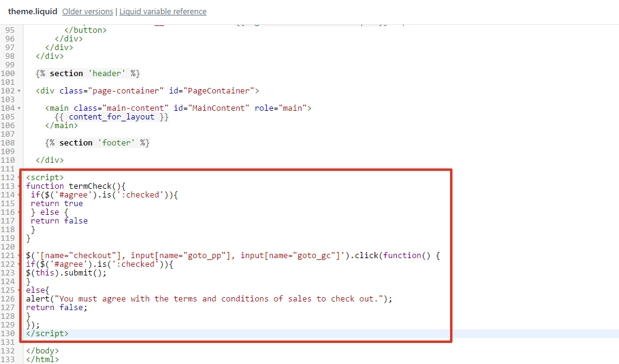Click the 'return true' line
The height and width of the screenshot is (364, 619).
pos(57,204)
